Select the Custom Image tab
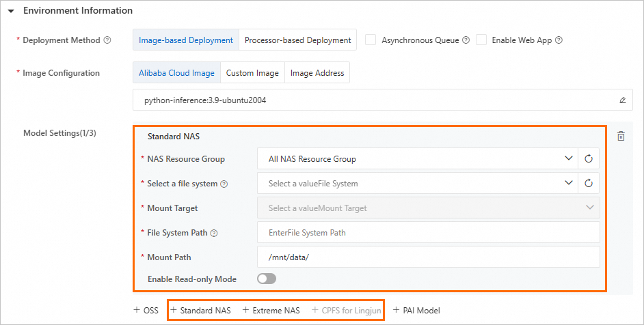644x325 pixels. [x=252, y=73]
